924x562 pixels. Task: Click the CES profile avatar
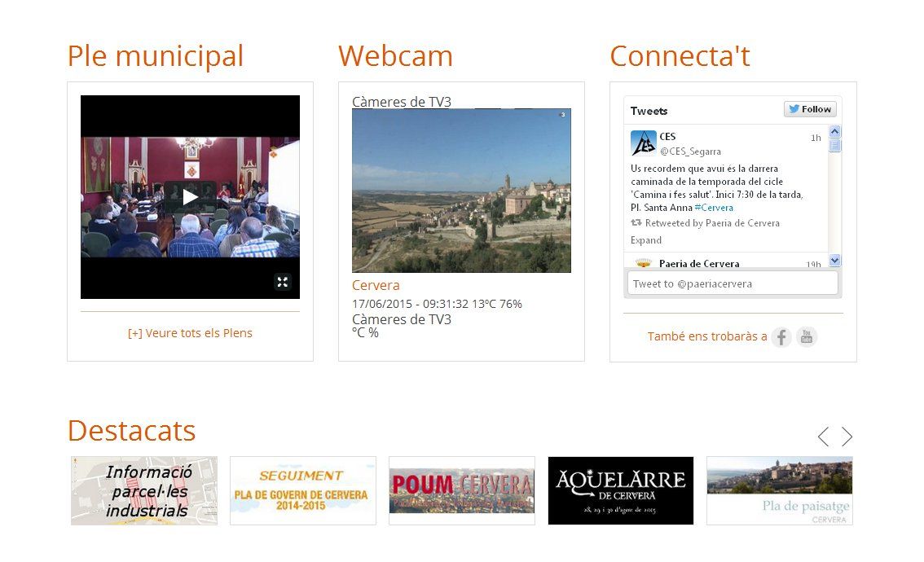[x=643, y=143]
